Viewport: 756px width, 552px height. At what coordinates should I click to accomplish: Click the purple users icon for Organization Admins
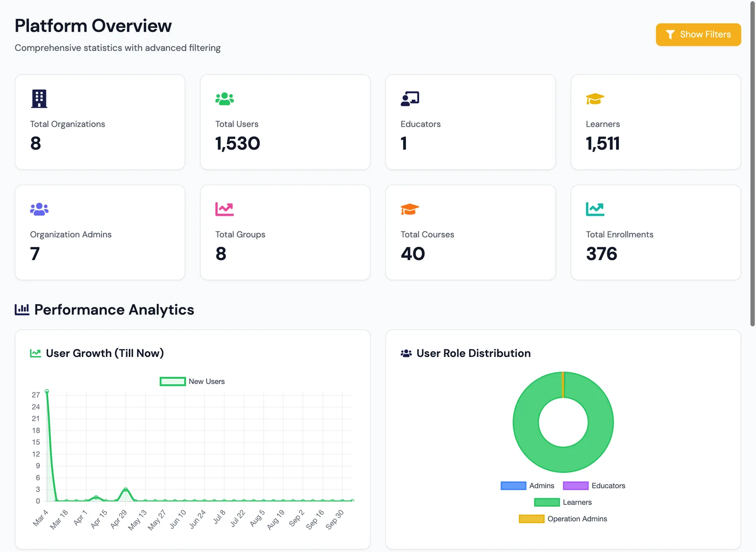[x=39, y=209]
